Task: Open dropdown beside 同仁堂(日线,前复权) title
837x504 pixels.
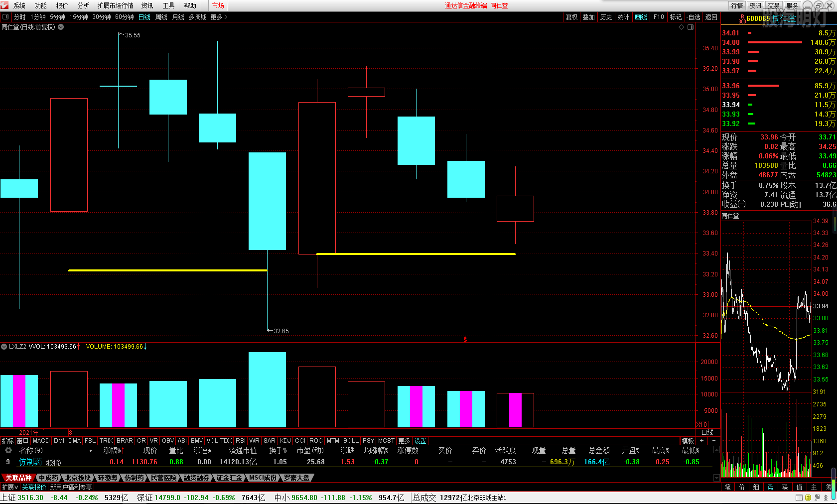Action: coord(61,27)
